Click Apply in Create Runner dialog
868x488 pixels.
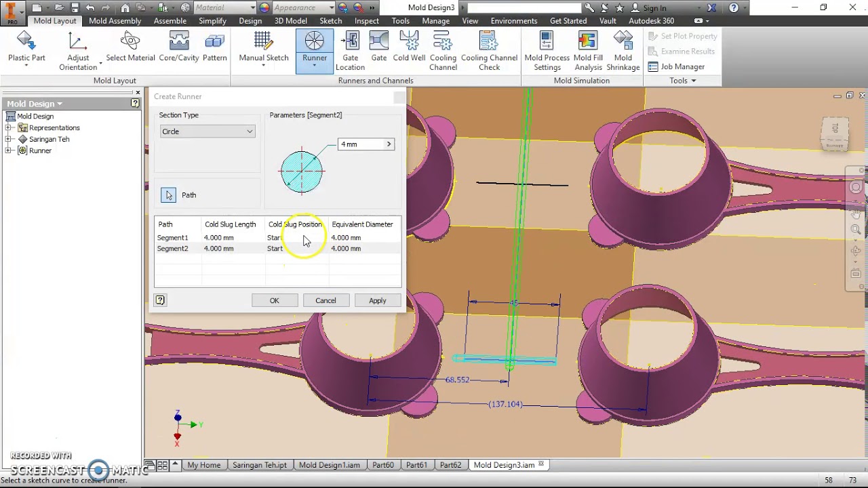coord(378,300)
